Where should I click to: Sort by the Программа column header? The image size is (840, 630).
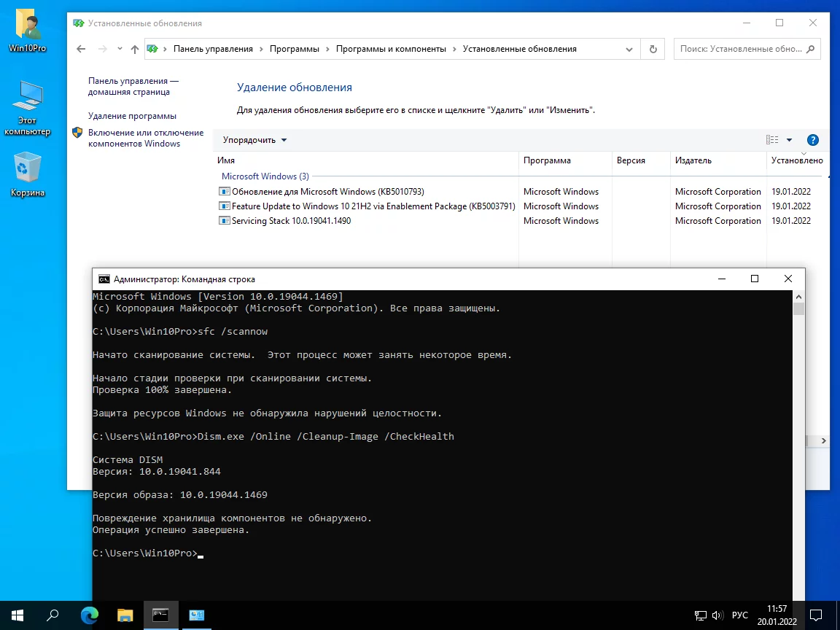tap(547, 160)
